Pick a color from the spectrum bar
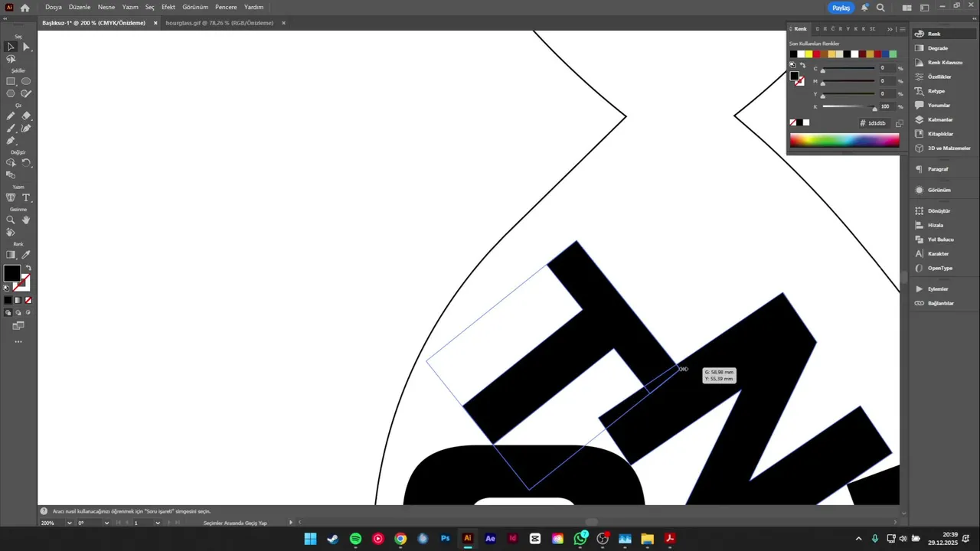980x551 pixels. click(844, 141)
